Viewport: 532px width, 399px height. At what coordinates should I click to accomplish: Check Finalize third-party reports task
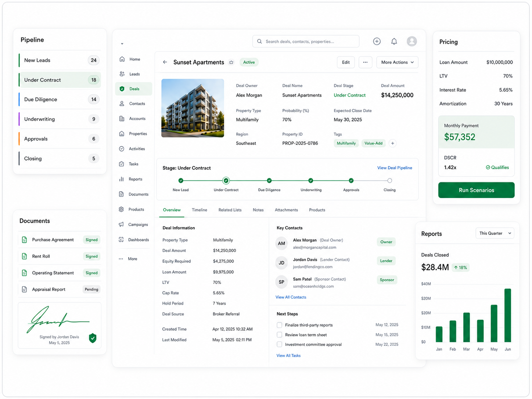coord(279,325)
